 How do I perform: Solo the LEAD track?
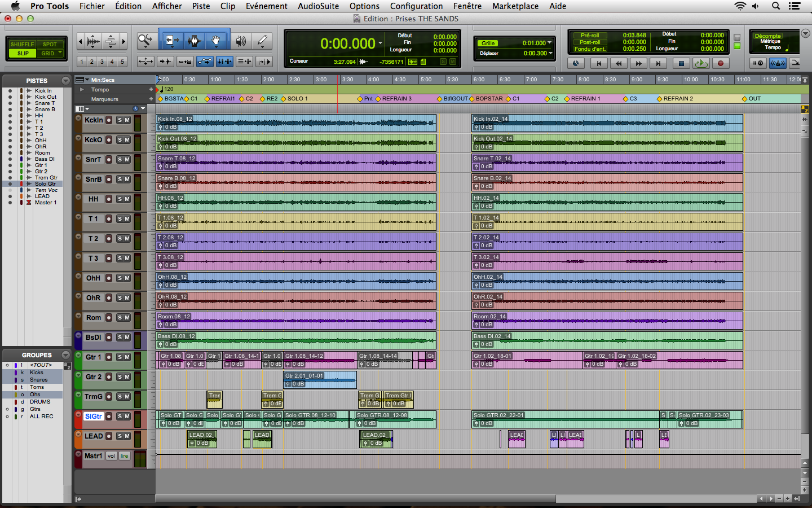tap(120, 436)
